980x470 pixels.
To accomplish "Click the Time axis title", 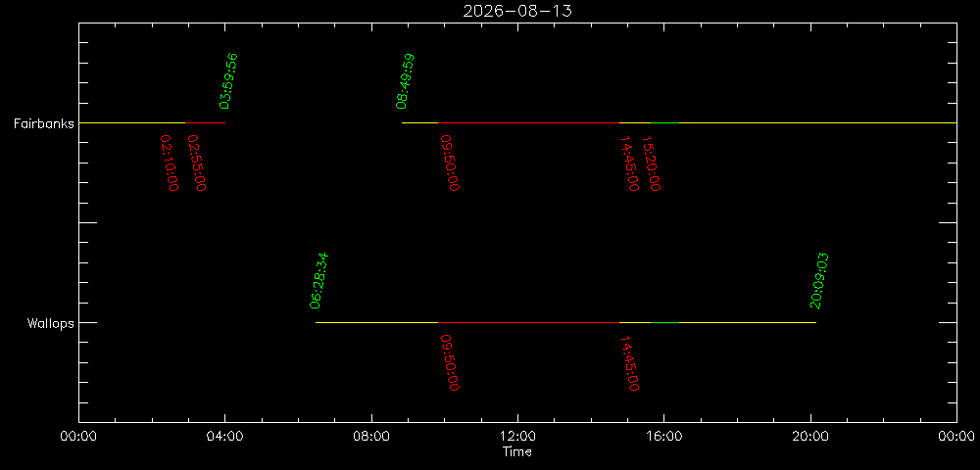I will tap(517, 452).
